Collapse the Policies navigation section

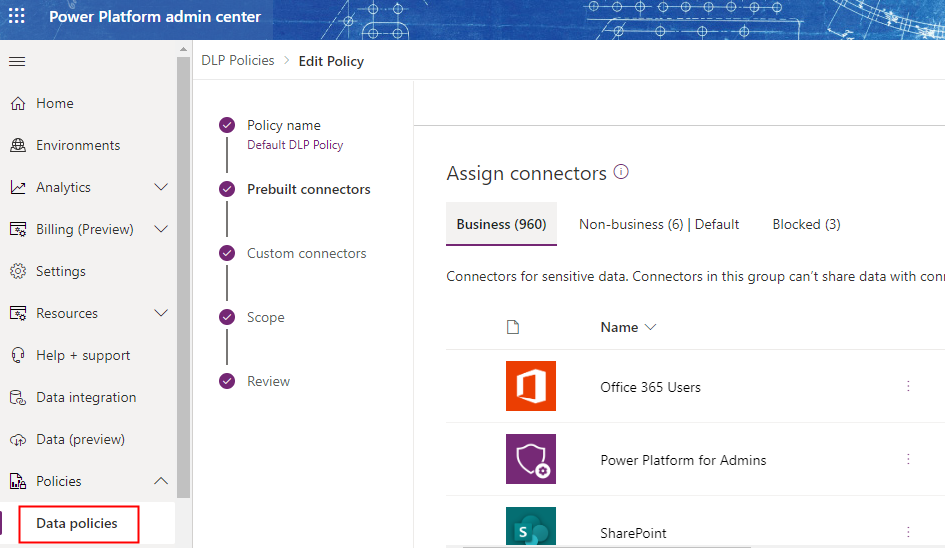click(x=161, y=481)
